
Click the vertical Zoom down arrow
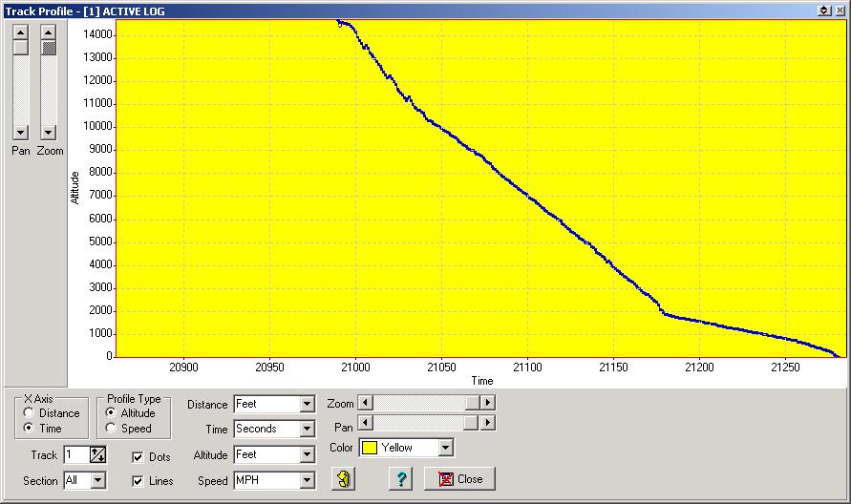(48, 132)
